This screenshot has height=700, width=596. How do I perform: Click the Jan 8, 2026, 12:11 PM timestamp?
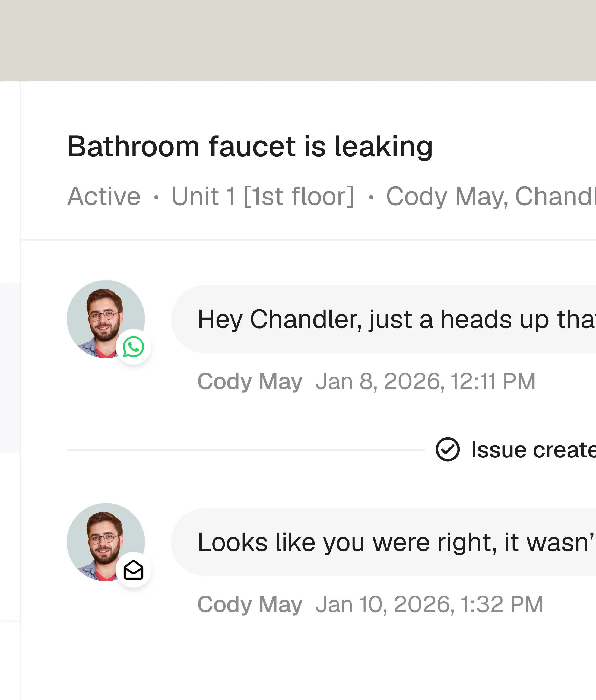(425, 381)
